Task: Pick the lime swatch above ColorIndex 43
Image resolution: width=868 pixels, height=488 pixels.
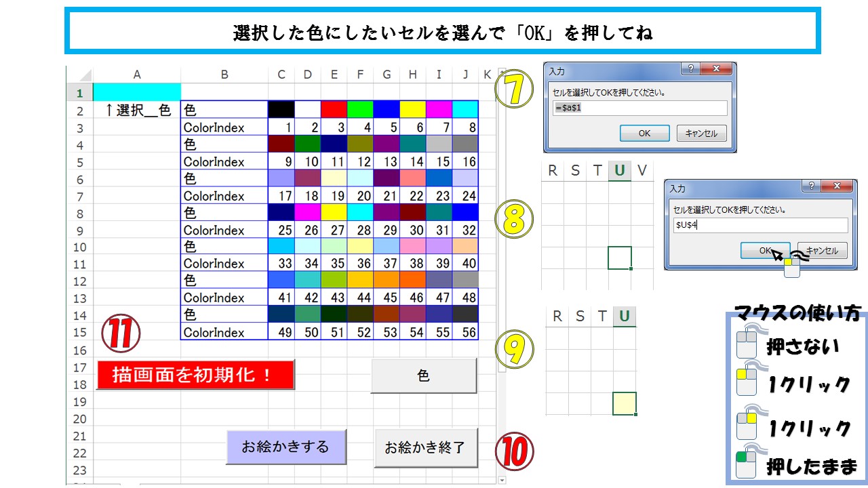Action: [x=334, y=279]
